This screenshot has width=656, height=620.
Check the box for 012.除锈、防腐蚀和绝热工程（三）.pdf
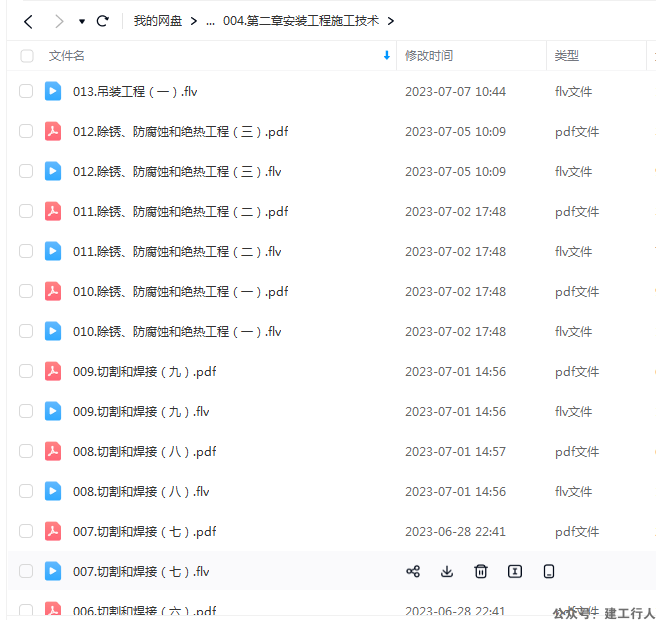click(26, 131)
